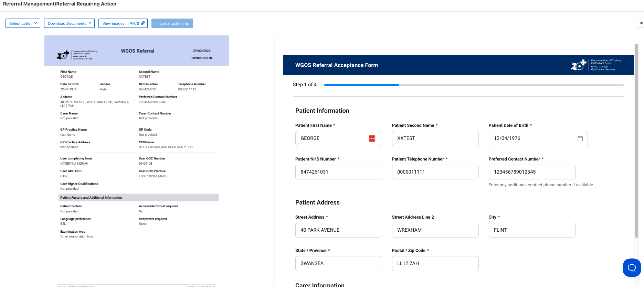Click the Download Documents chevron arrow

pos(90,23)
